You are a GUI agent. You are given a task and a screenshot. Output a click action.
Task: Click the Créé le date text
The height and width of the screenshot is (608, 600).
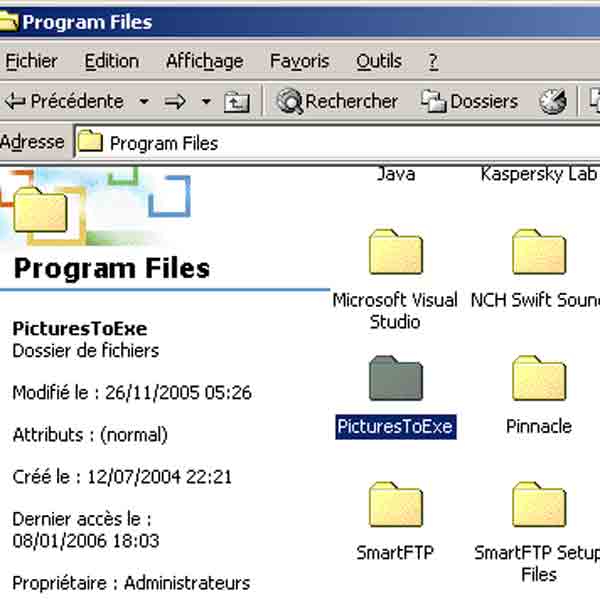[122, 477]
